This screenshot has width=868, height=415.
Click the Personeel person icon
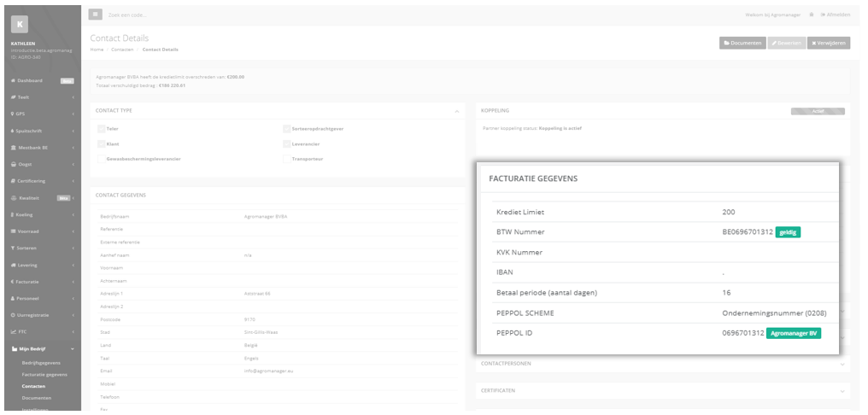(x=13, y=298)
